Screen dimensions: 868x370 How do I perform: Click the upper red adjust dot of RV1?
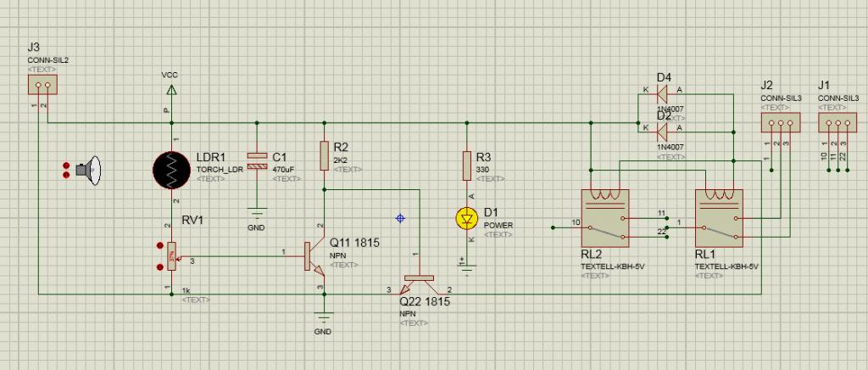(x=160, y=245)
